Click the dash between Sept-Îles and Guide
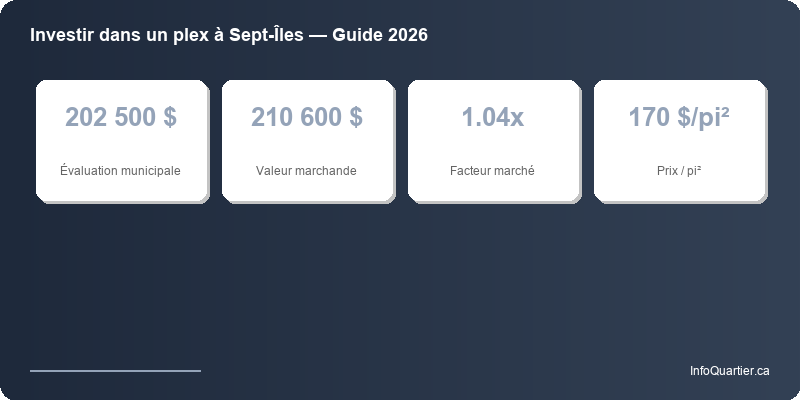 click(321, 35)
